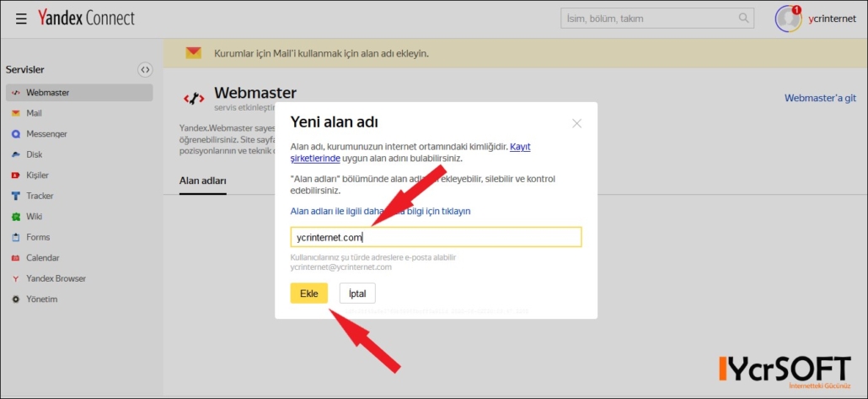Screen dimensions: 868x399
Task: Click the Ekle button
Action: (x=309, y=294)
